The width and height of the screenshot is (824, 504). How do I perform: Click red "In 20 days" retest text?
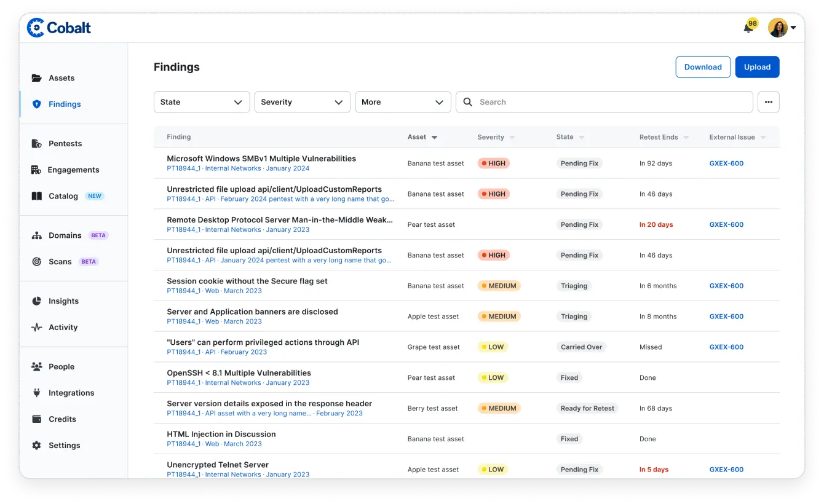[x=656, y=225]
